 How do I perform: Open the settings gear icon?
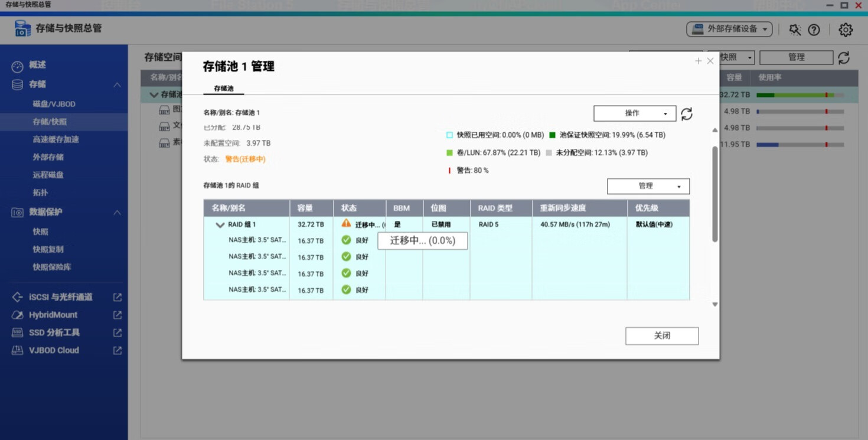click(x=846, y=30)
